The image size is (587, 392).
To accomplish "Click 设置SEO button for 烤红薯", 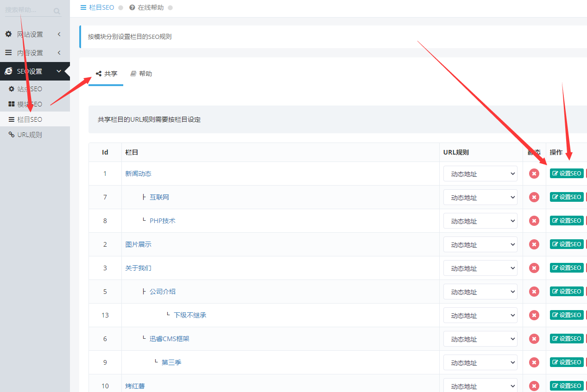I will [567, 386].
